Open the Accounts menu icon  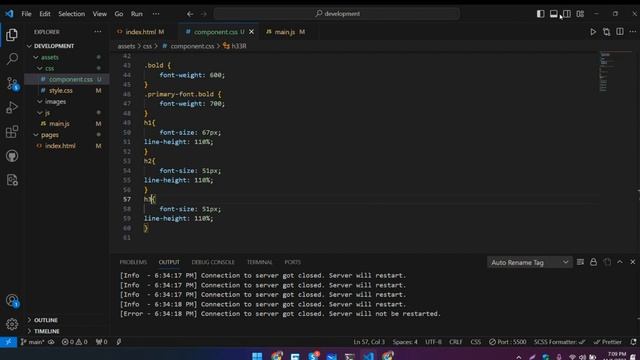click(12, 301)
